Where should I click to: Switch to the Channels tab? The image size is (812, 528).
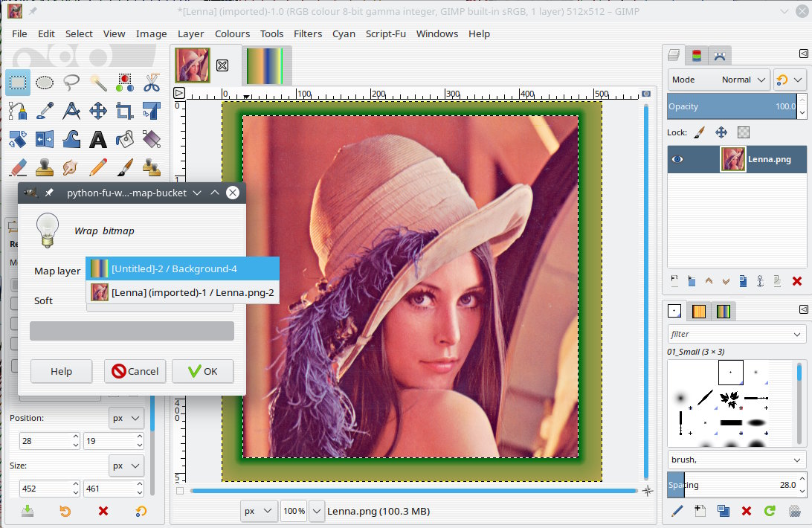(x=697, y=56)
